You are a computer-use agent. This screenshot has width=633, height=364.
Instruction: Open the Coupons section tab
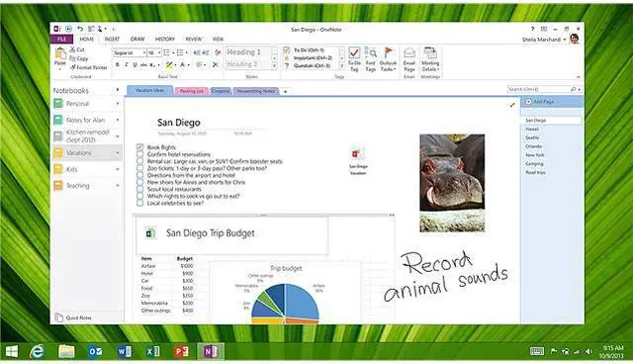221,91
